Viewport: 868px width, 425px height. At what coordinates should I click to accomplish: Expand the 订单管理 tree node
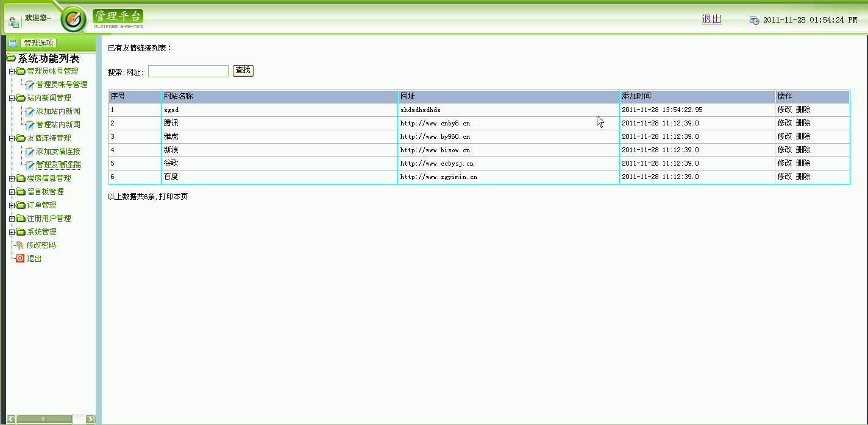[x=12, y=205]
